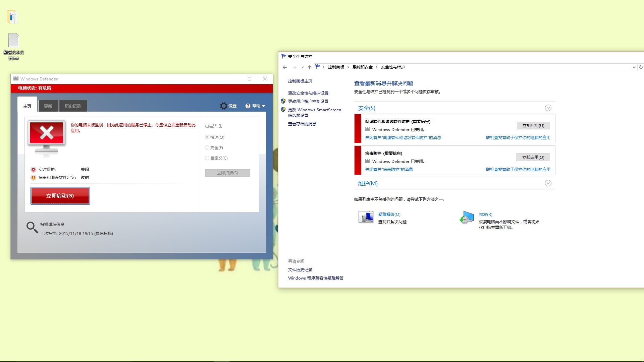Open 更改用户帐户控制设置 link
Viewport: 644px width, 362px height.
coord(308,102)
